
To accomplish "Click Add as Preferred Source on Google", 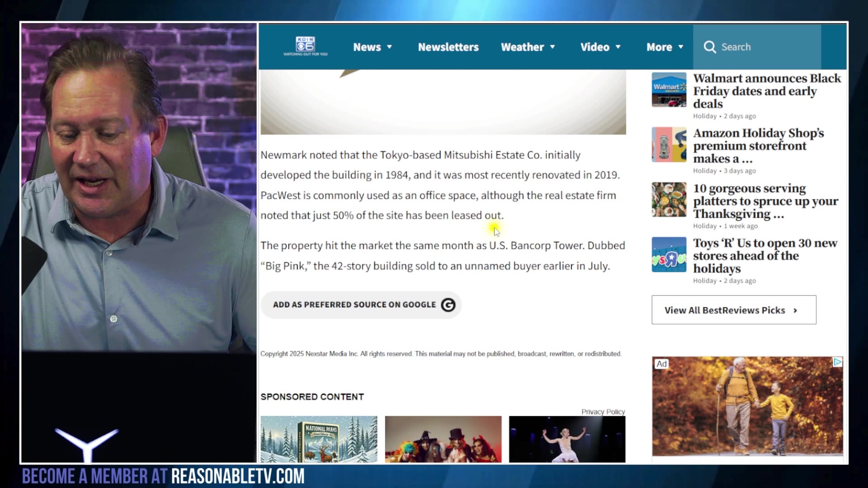I will (x=354, y=305).
